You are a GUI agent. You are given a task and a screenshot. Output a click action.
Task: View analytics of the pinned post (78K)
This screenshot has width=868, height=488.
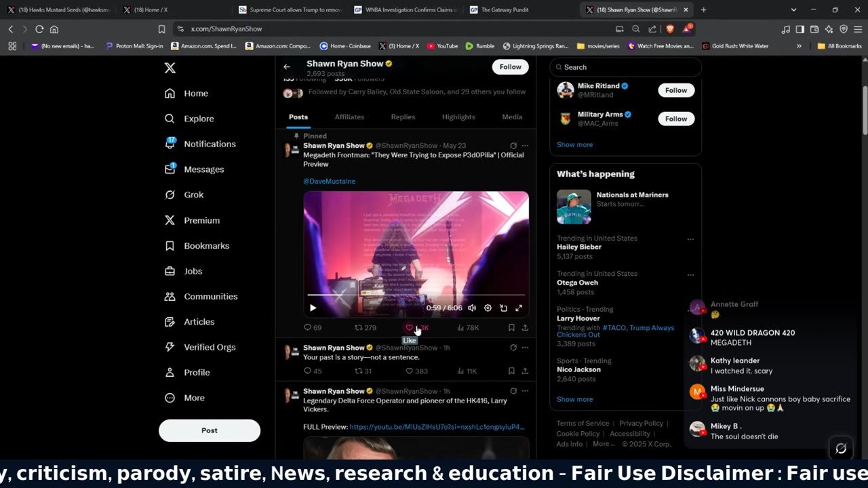(468, 328)
